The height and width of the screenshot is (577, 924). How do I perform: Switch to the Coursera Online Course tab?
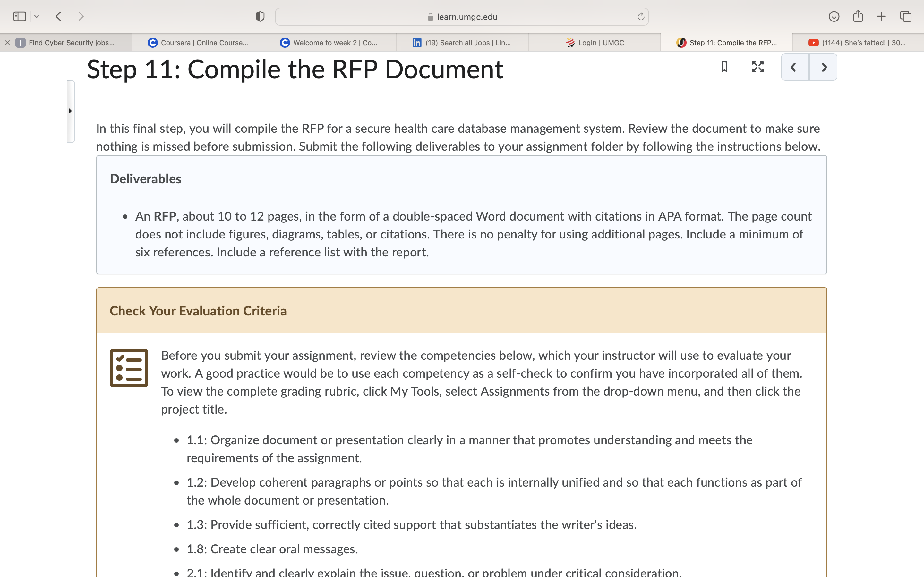(198, 43)
